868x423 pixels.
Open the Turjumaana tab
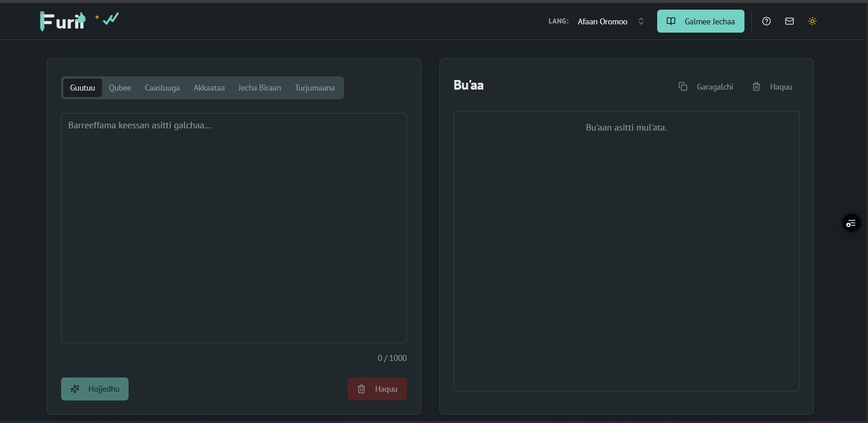pos(315,88)
